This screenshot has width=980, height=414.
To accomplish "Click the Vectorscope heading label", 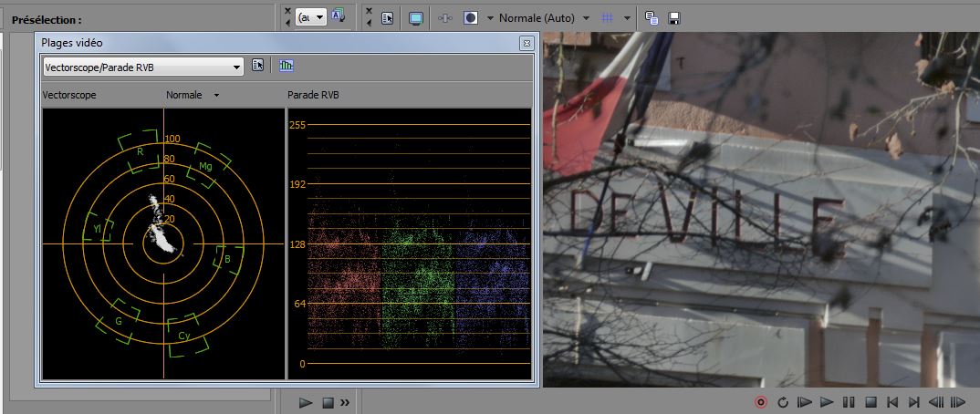I will coord(69,96).
